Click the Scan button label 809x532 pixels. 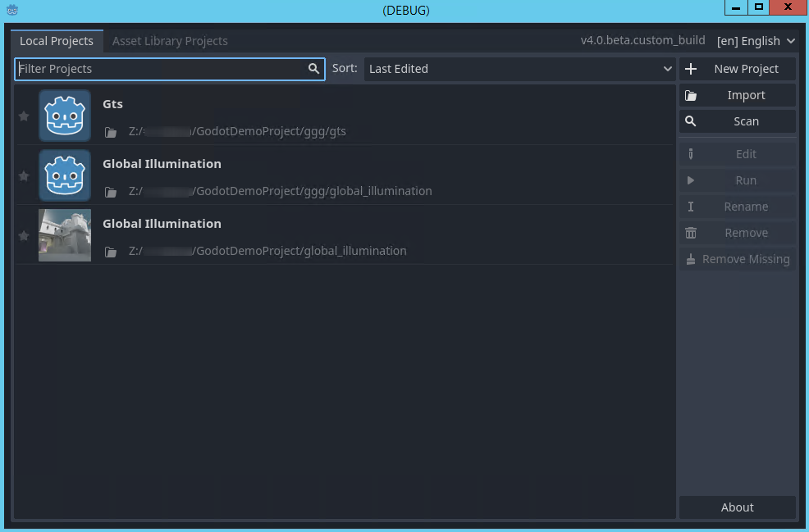746,121
